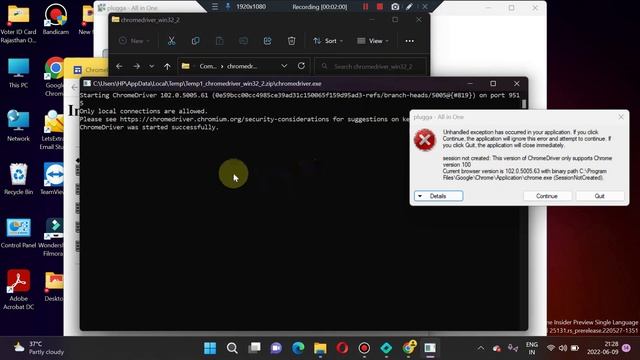Click the Rename icon in the File Explorer toolbar
The image size is (640, 360).
pos(243,41)
